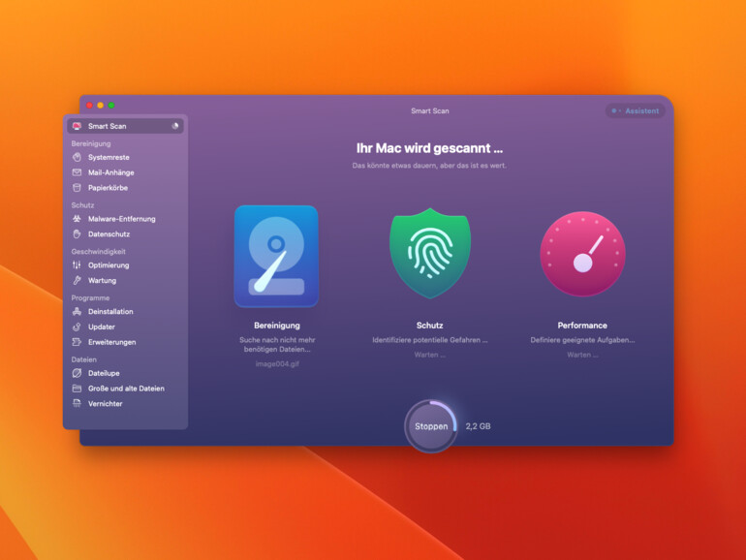The image size is (746, 560).
Task: Click the Schutz fingerprint shield icon
Action: (430, 254)
